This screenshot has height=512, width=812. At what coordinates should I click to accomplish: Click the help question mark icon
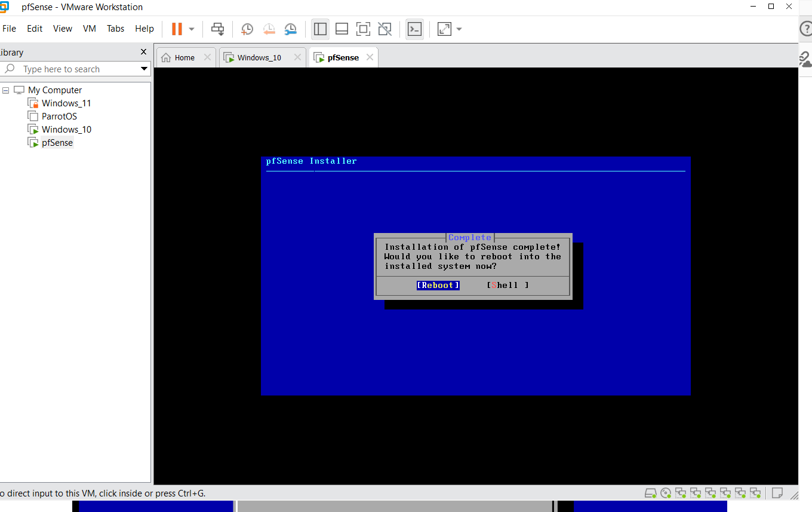[x=806, y=28]
